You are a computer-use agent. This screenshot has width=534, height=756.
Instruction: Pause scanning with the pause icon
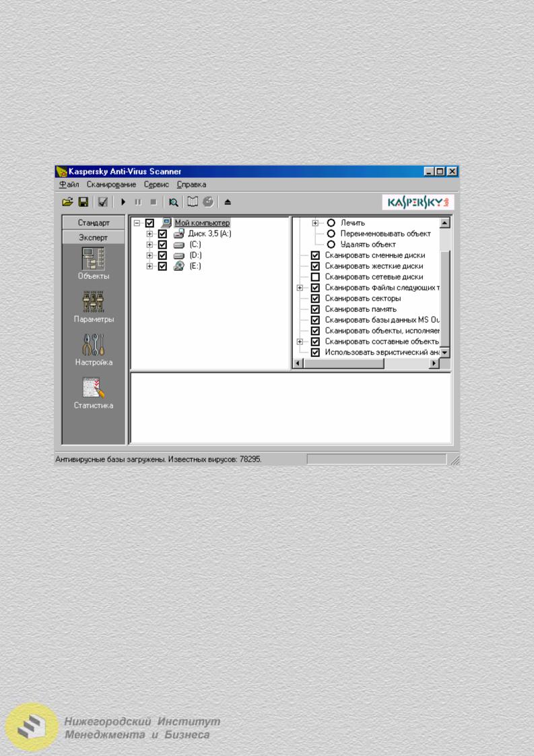click(x=138, y=202)
